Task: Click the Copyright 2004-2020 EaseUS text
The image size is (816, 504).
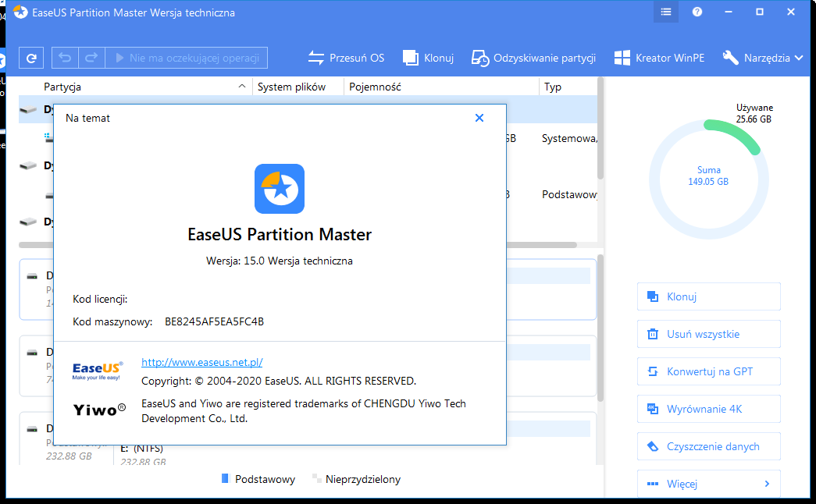Action: pos(279,382)
